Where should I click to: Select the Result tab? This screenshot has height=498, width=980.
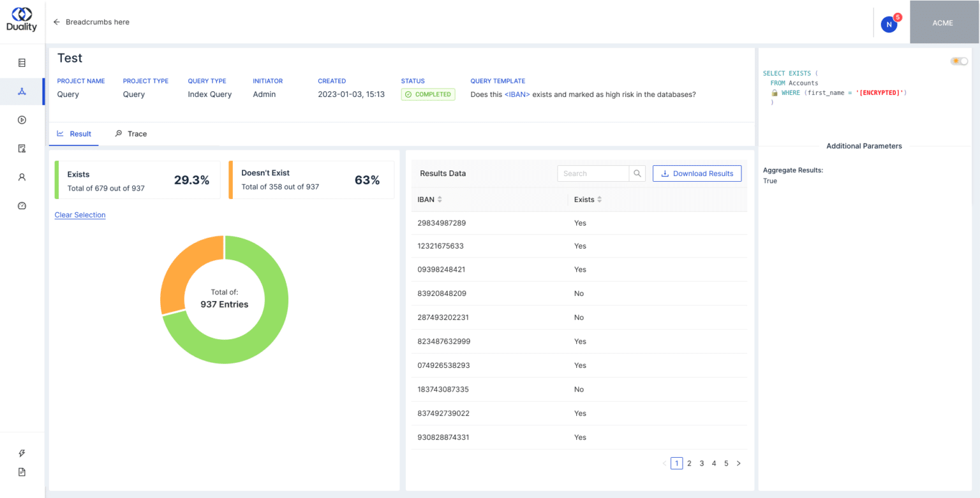[74, 134]
